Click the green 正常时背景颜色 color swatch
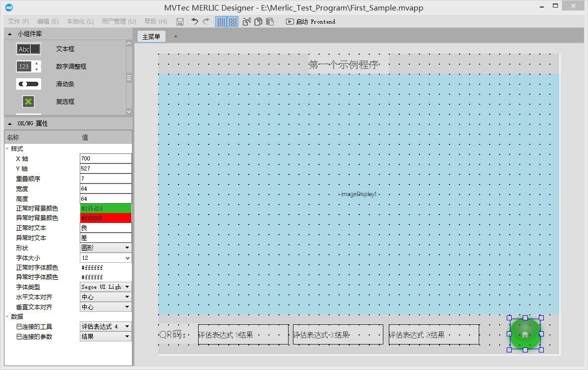This screenshot has width=588, height=370. coord(105,208)
